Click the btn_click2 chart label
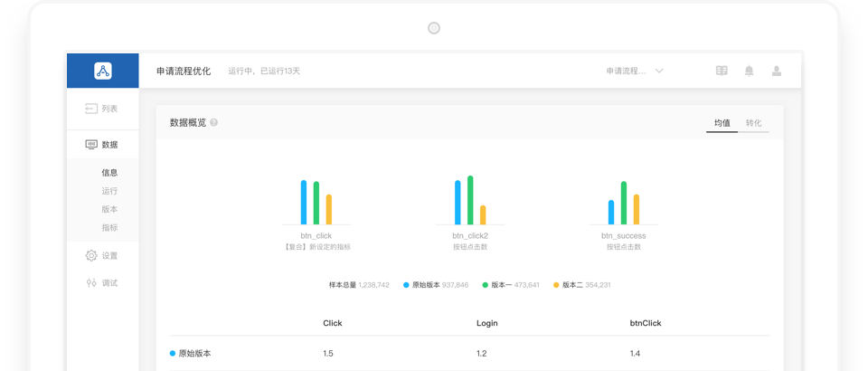The image size is (868, 371). [x=470, y=236]
